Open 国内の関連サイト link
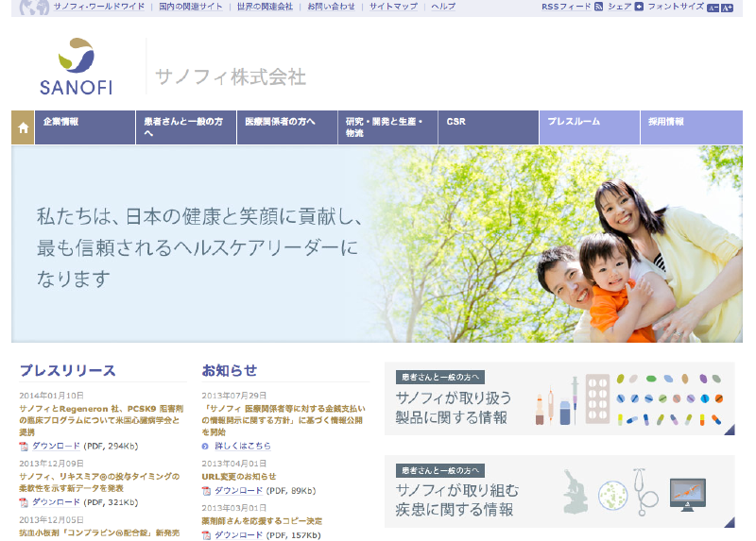Image resolution: width=756 pixels, height=541 pixels. pyautogui.click(x=191, y=7)
